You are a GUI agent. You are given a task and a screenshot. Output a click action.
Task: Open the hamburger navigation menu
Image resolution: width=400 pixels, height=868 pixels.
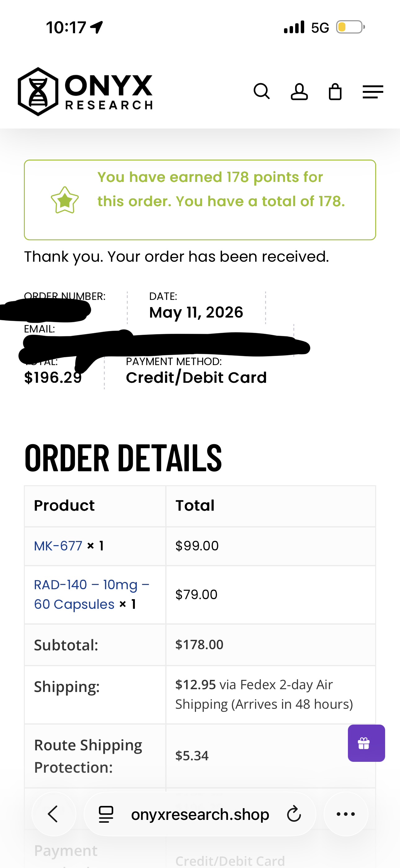(373, 92)
